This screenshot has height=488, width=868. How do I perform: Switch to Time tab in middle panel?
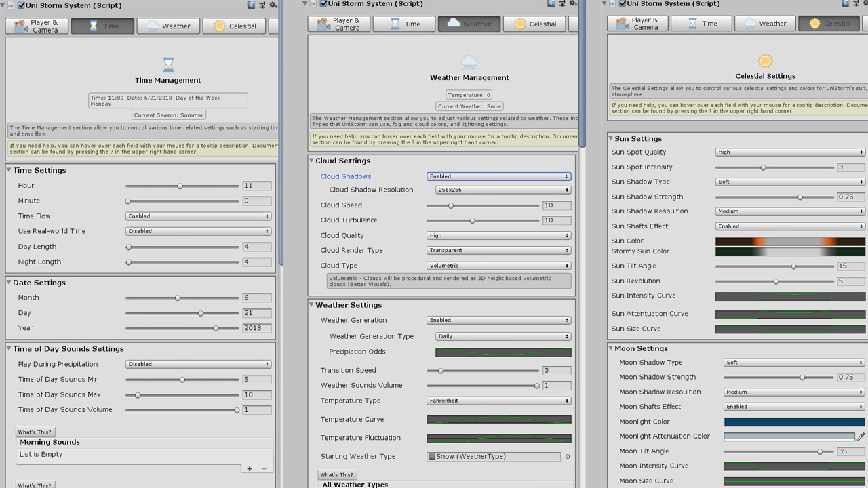pyautogui.click(x=403, y=24)
